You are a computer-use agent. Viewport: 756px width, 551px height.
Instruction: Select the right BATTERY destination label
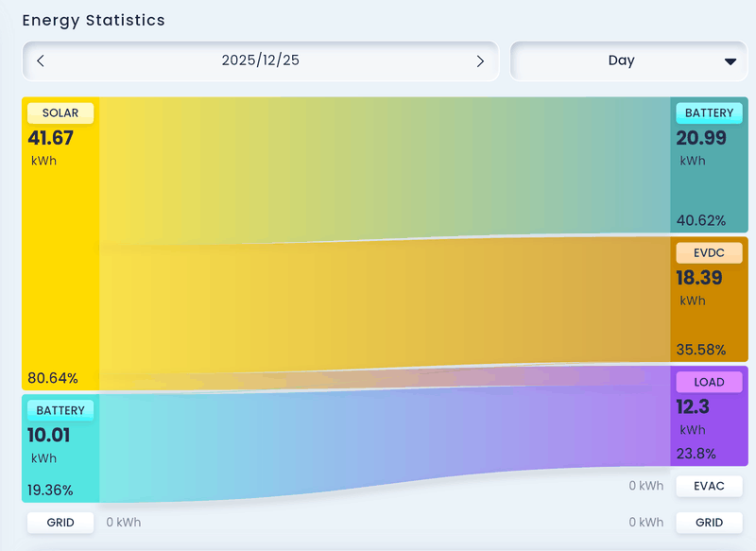pos(709,113)
